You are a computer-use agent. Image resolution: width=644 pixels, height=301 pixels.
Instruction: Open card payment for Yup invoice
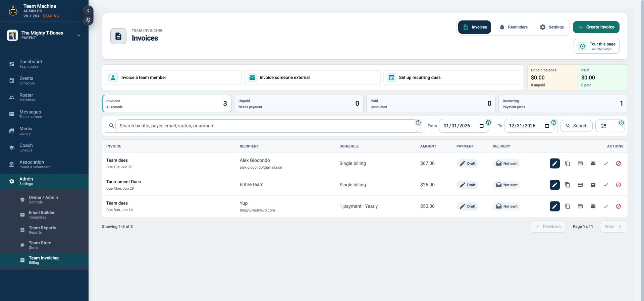[580, 206]
